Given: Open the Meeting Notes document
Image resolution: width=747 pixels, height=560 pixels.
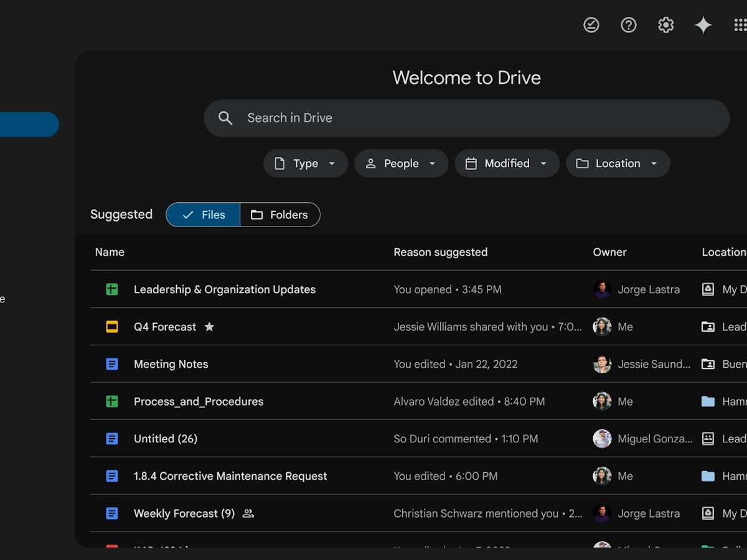Looking at the screenshot, I should (171, 364).
